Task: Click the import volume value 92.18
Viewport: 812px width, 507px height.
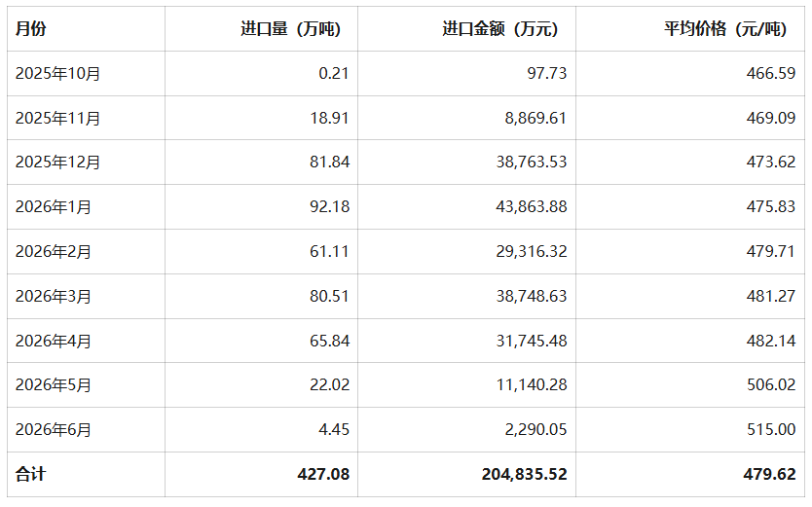Action: pyautogui.click(x=330, y=206)
